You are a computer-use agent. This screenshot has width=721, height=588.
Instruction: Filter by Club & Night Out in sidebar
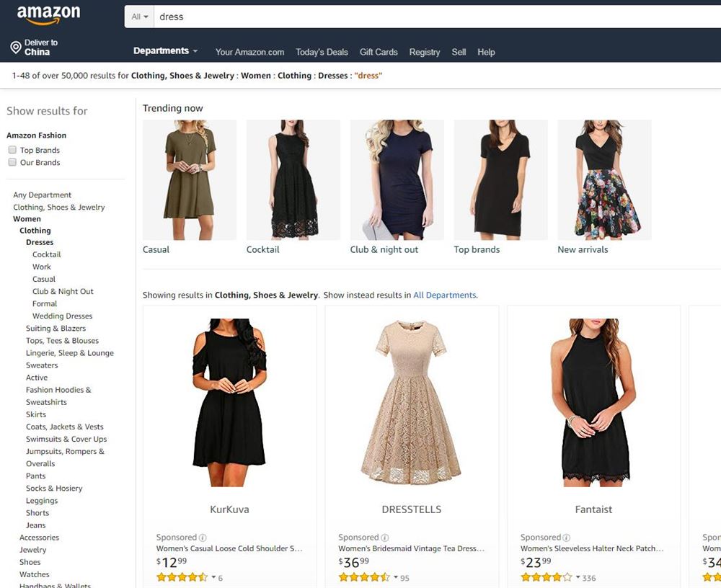point(63,291)
